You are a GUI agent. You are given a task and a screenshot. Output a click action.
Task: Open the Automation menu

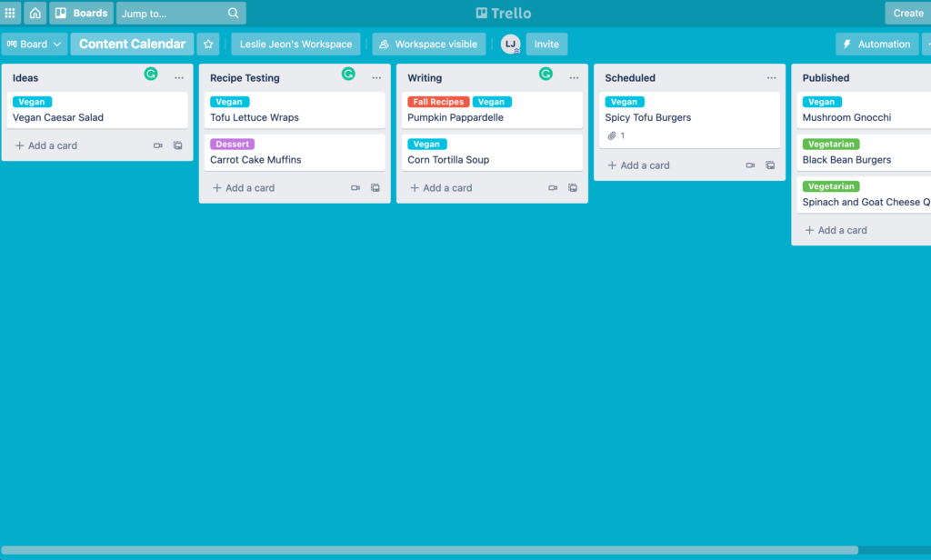[877, 44]
